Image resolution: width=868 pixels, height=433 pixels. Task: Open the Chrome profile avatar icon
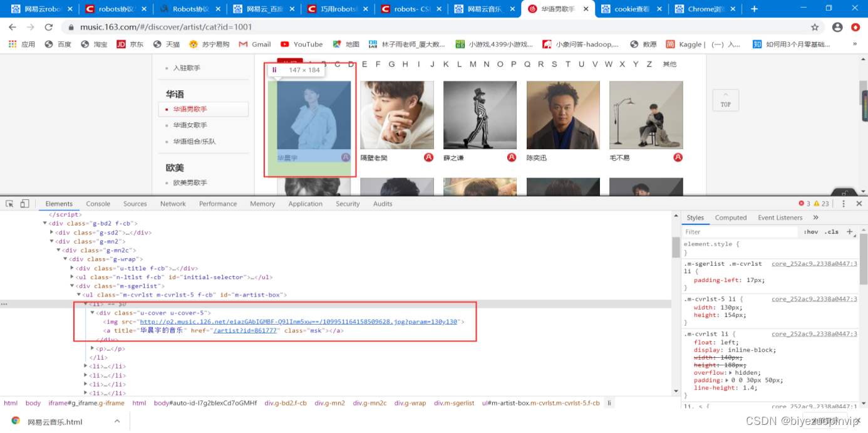837,27
